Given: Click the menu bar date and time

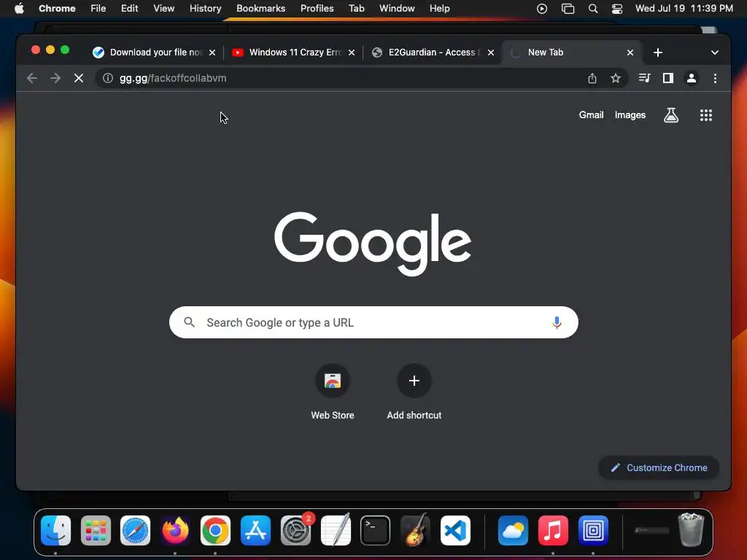Looking at the screenshot, I should point(684,9).
